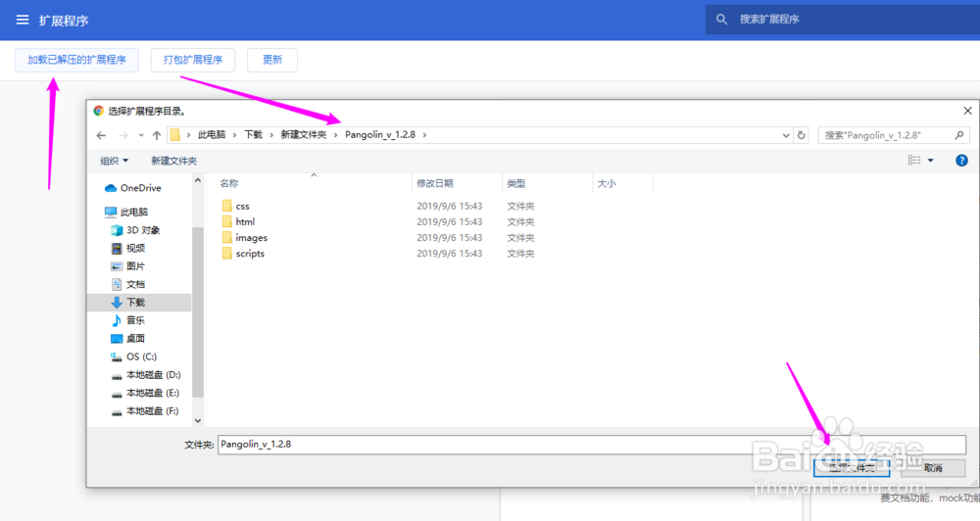Click the css folder icon
The image size is (980, 521).
pos(227,207)
